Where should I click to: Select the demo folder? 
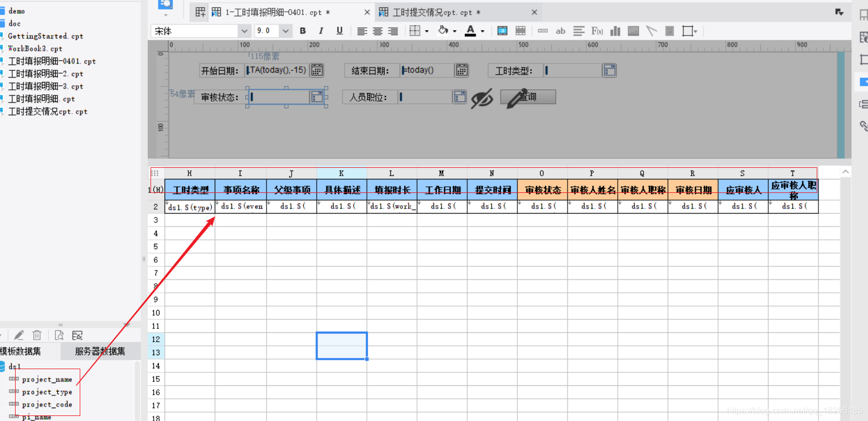tap(17, 11)
